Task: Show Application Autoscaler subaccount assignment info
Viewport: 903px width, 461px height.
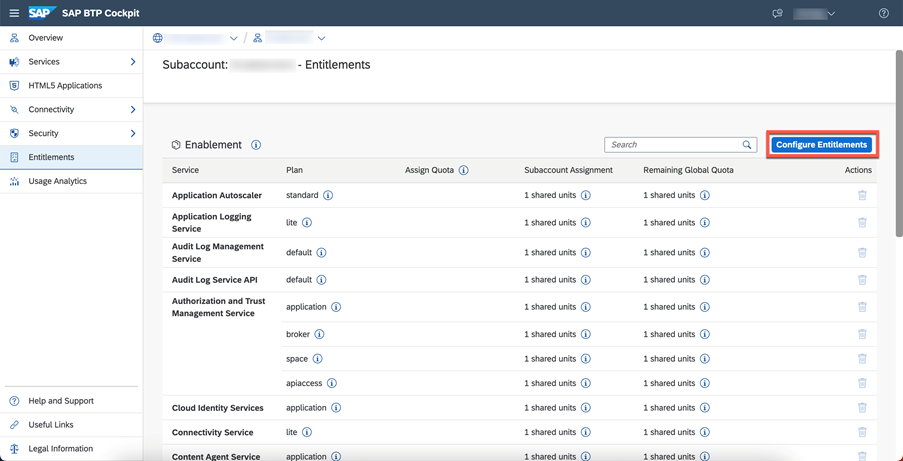Action: (x=585, y=195)
